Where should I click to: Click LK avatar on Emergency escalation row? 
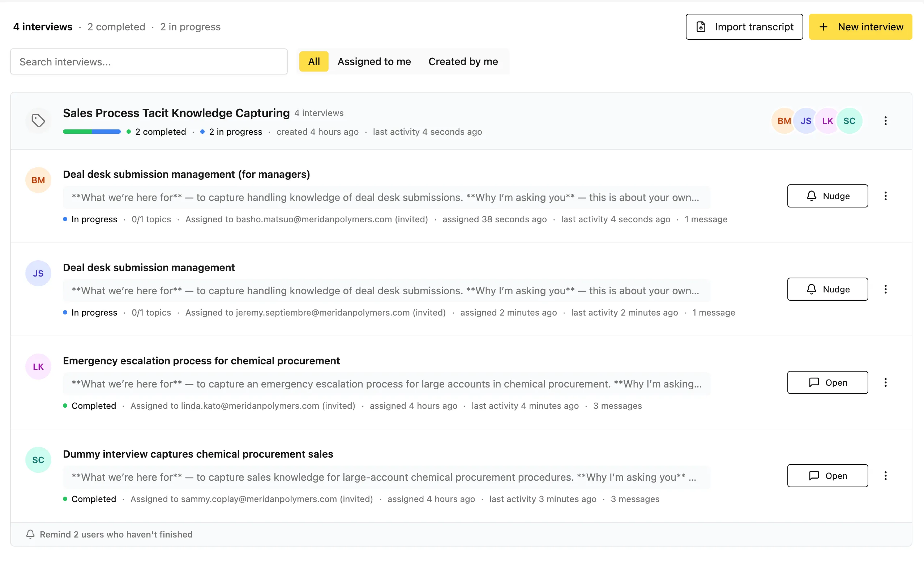coord(38,367)
